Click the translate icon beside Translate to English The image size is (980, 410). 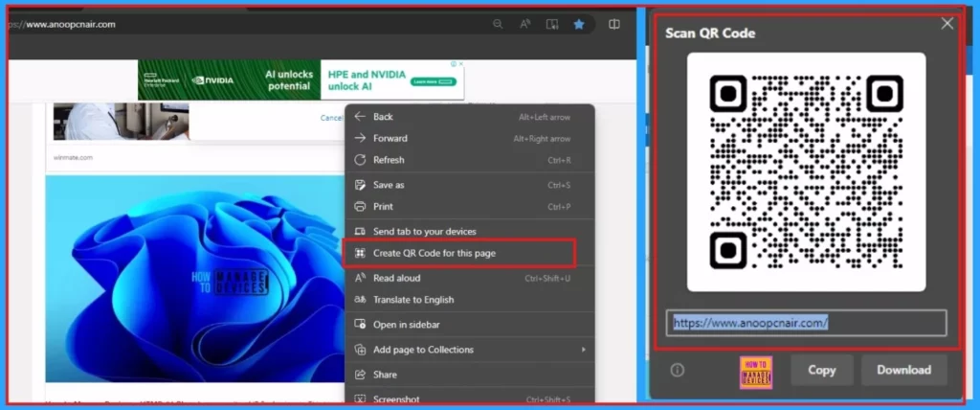pos(360,300)
